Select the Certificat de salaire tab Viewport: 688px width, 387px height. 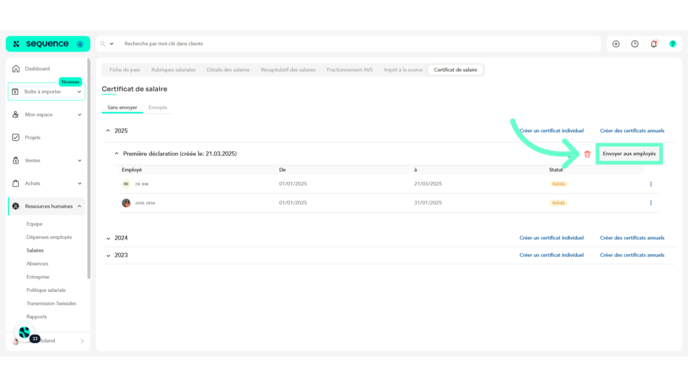455,70
